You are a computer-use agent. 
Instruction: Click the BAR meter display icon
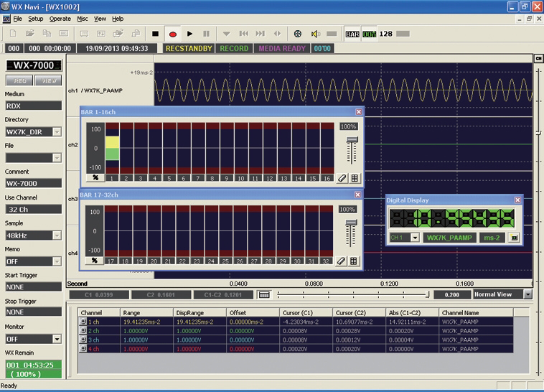(352, 34)
